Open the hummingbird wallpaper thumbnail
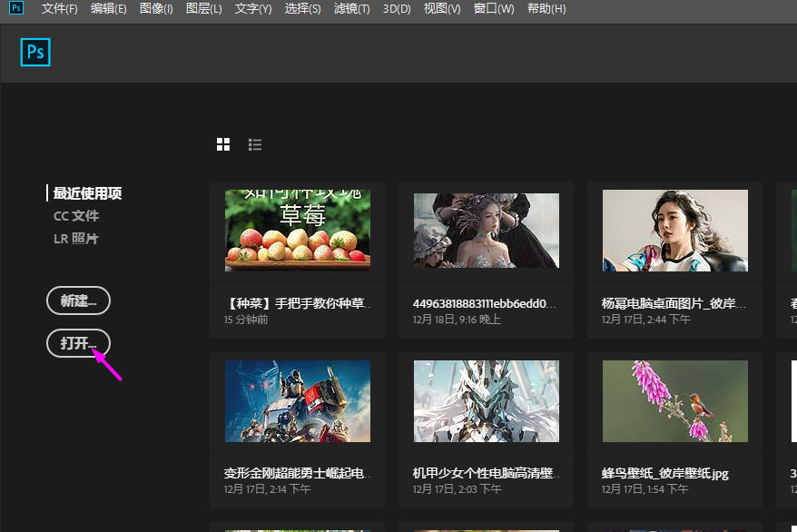The height and width of the screenshot is (532, 797). tap(675, 401)
